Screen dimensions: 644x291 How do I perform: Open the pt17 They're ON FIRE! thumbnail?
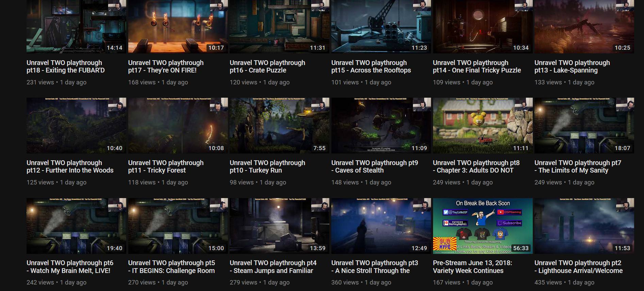tap(178, 26)
